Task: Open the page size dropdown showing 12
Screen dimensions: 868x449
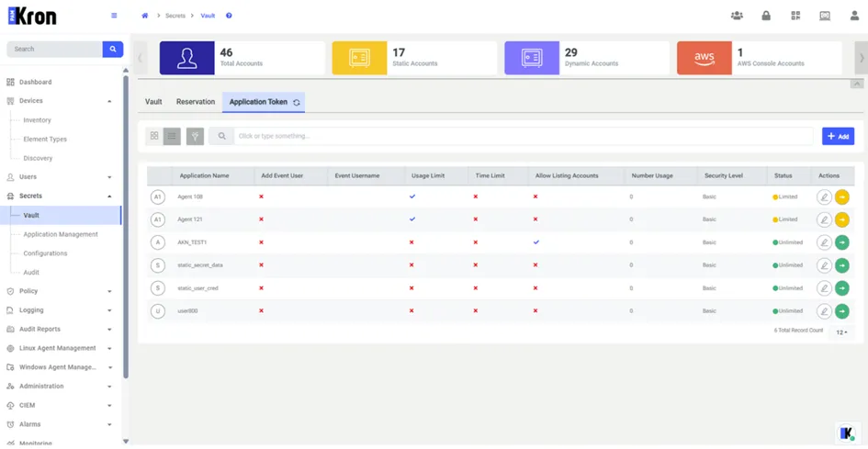Action: (841, 332)
